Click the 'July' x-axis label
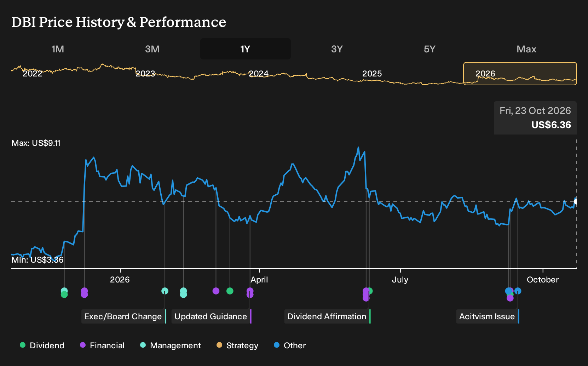The height and width of the screenshot is (366, 588). point(400,280)
